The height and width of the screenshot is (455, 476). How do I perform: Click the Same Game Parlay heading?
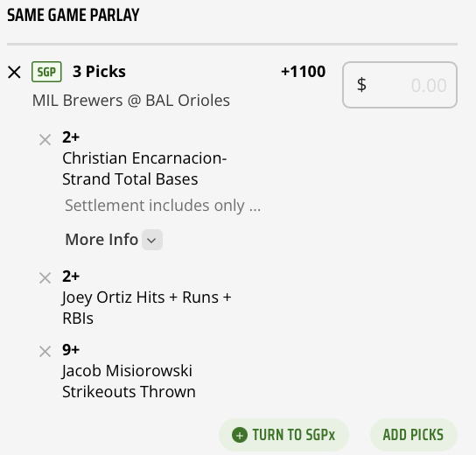(73, 15)
